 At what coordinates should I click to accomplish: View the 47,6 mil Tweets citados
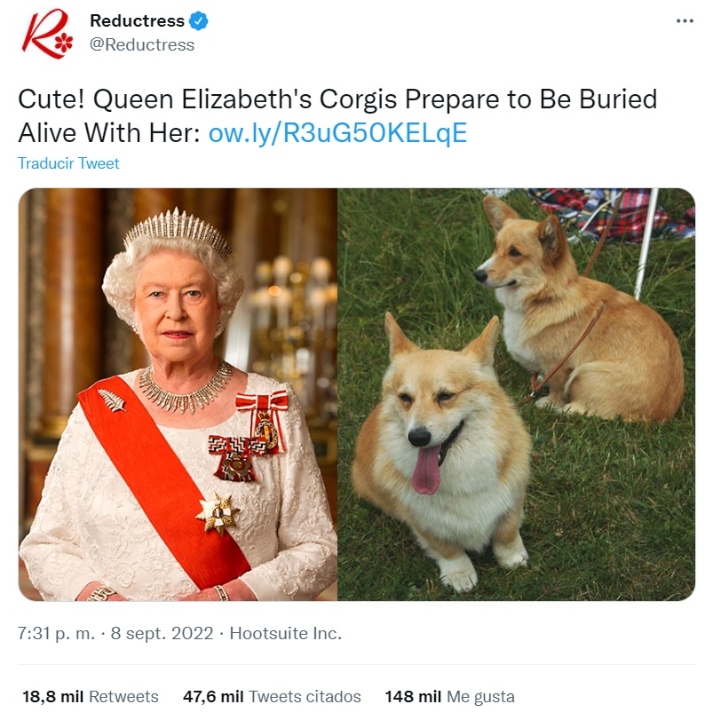tap(272, 697)
